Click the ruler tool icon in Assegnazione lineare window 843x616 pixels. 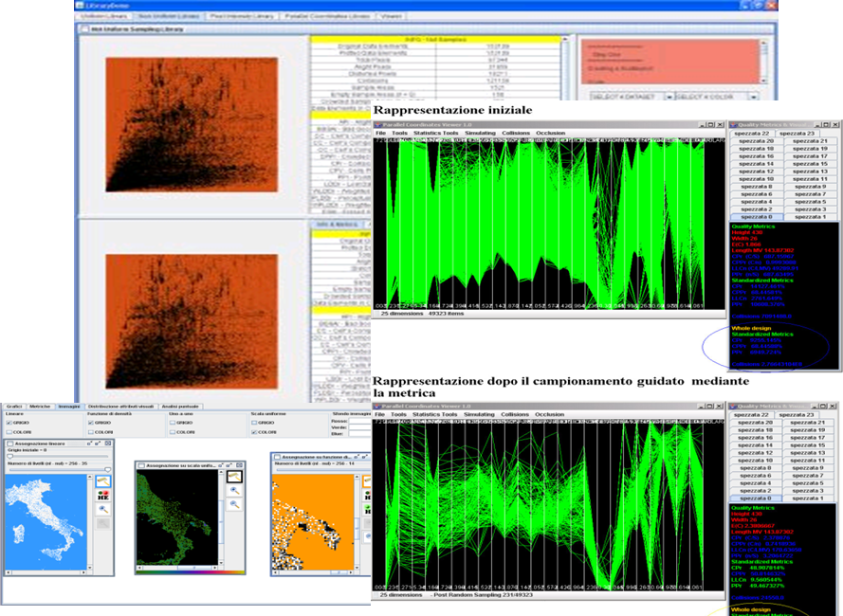coord(102,481)
